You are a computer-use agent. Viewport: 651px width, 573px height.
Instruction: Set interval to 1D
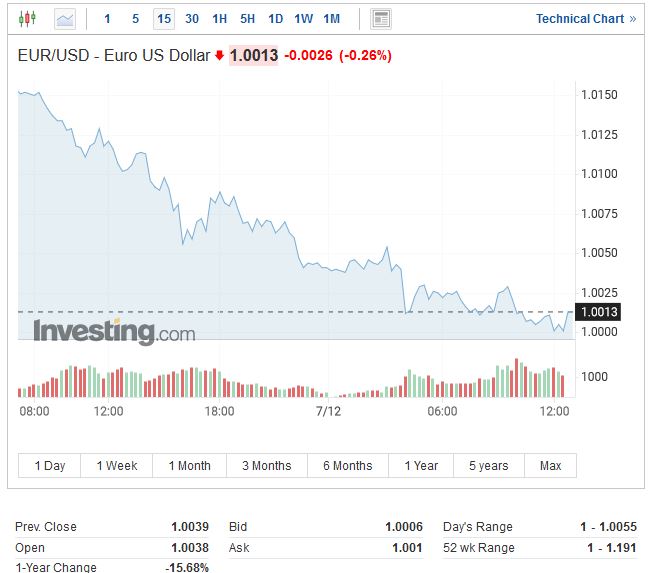(276, 18)
